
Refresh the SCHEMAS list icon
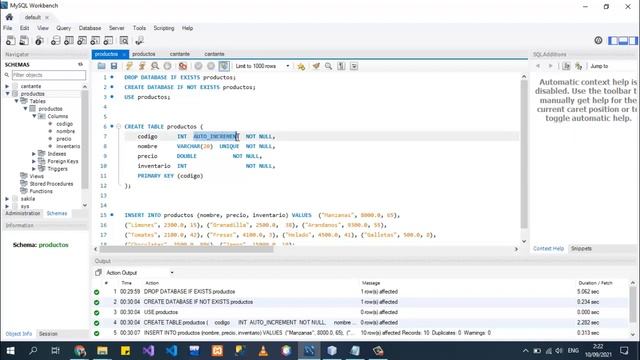pyautogui.click(x=80, y=64)
